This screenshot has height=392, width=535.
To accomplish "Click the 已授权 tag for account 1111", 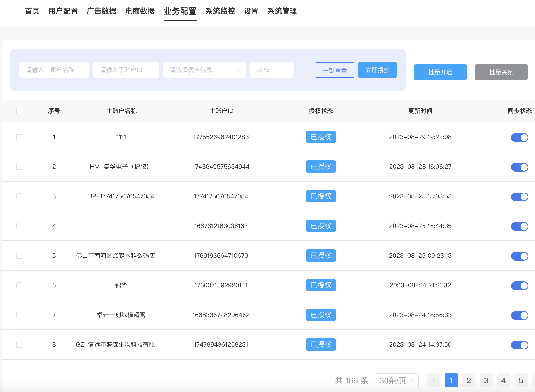I will tap(321, 137).
